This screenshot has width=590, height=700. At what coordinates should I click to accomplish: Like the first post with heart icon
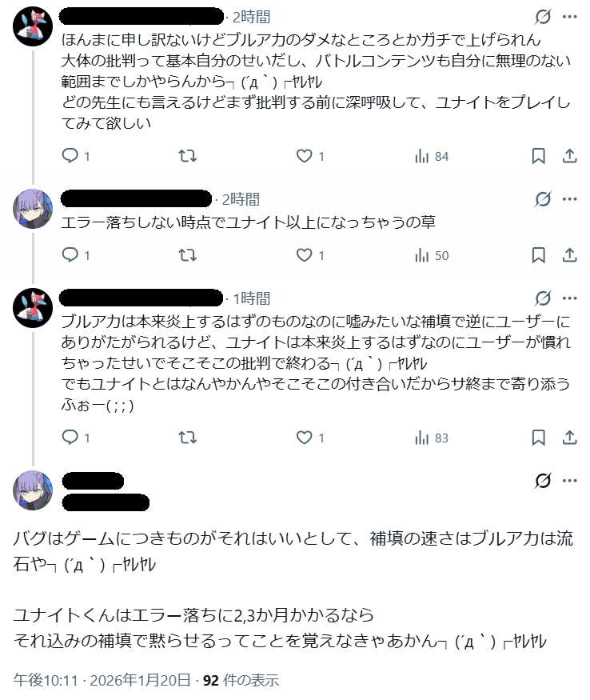(x=305, y=156)
